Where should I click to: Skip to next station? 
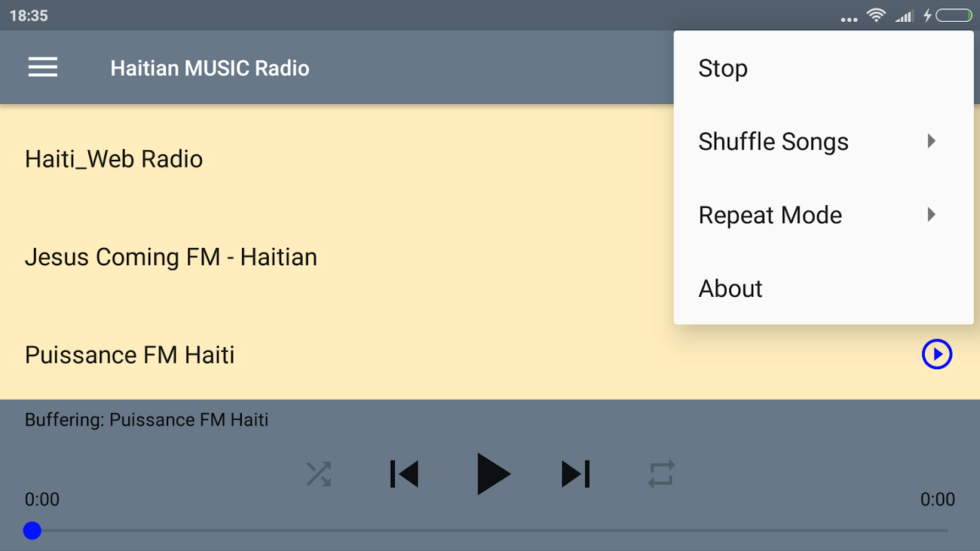pyautogui.click(x=575, y=475)
